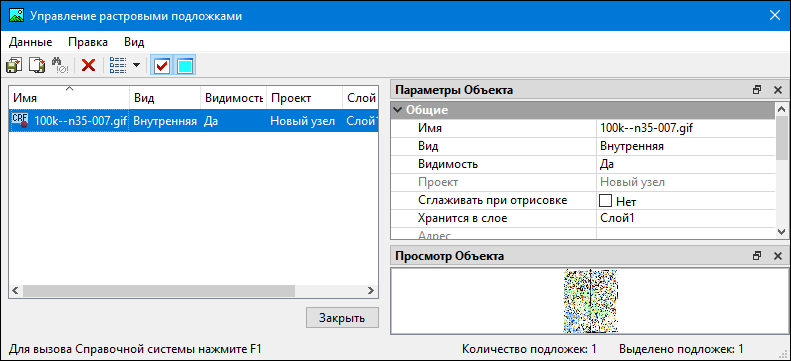Click the list horizontal scrollbar thumb
Screen dimensions: 791x361
[x=158, y=290]
